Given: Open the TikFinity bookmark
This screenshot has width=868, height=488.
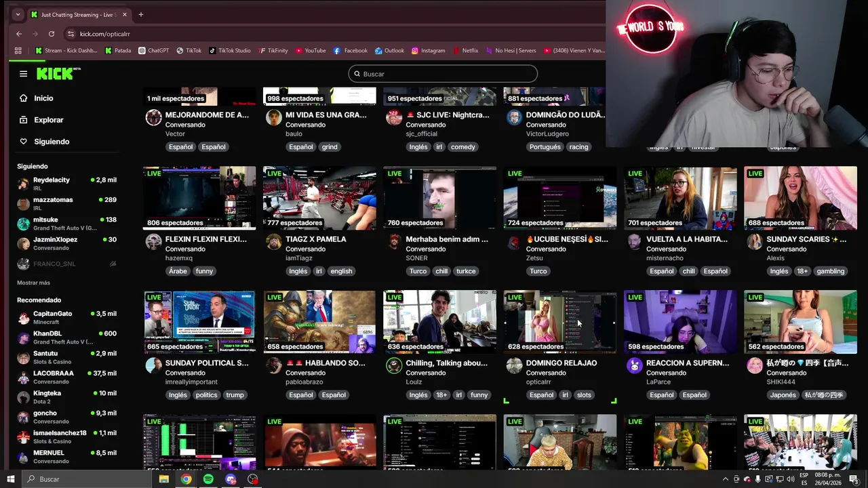Looking at the screenshot, I should [x=273, y=51].
